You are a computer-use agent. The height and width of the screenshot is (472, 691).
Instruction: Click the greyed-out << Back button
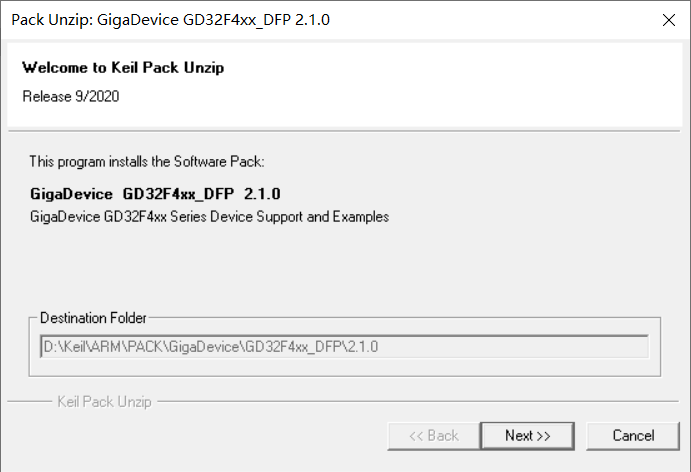[x=434, y=435]
